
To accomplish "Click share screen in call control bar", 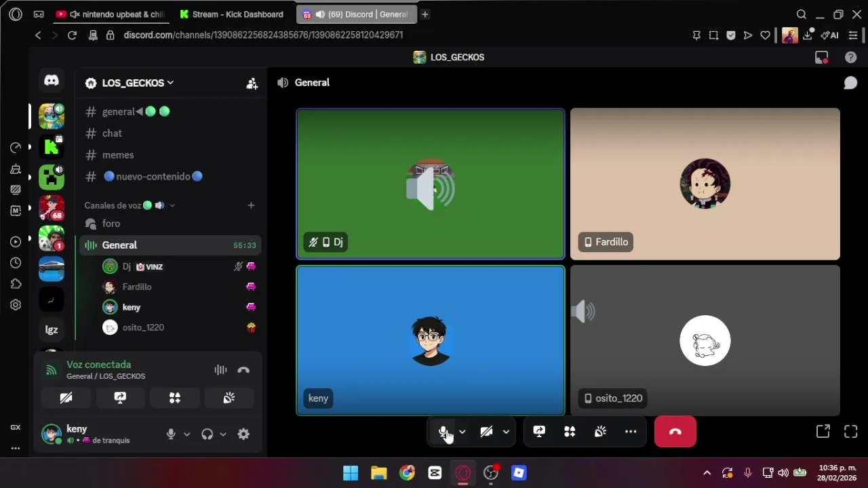I will [539, 432].
